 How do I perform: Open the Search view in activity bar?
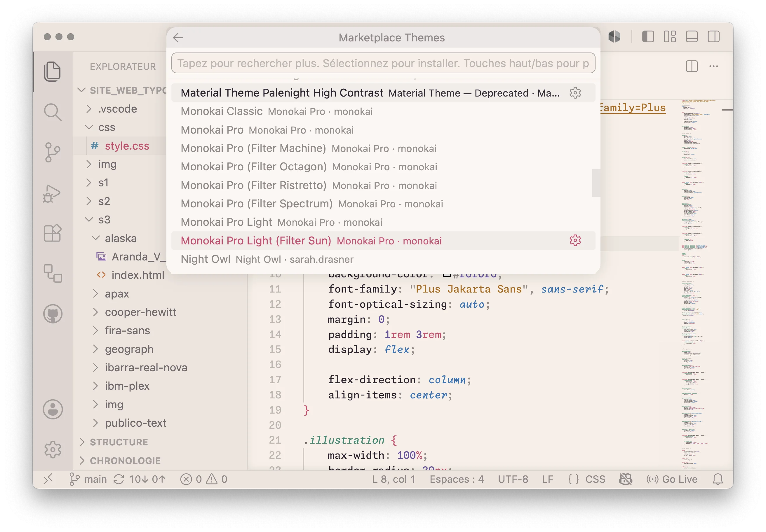coord(52,112)
